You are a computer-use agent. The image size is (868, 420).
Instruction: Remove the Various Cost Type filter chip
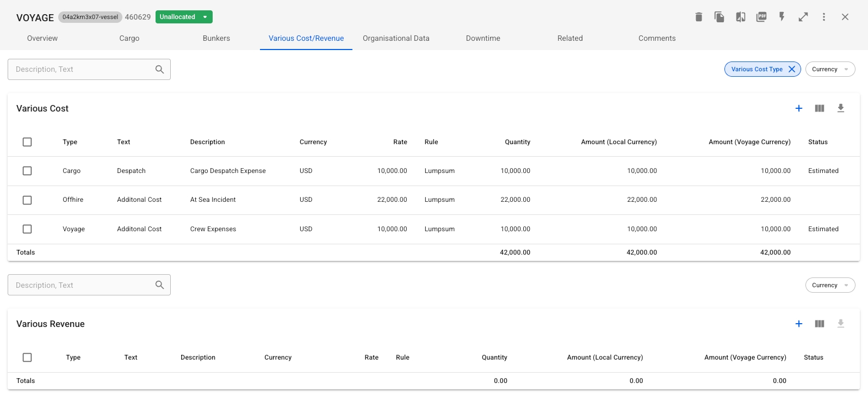pyautogui.click(x=792, y=69)
